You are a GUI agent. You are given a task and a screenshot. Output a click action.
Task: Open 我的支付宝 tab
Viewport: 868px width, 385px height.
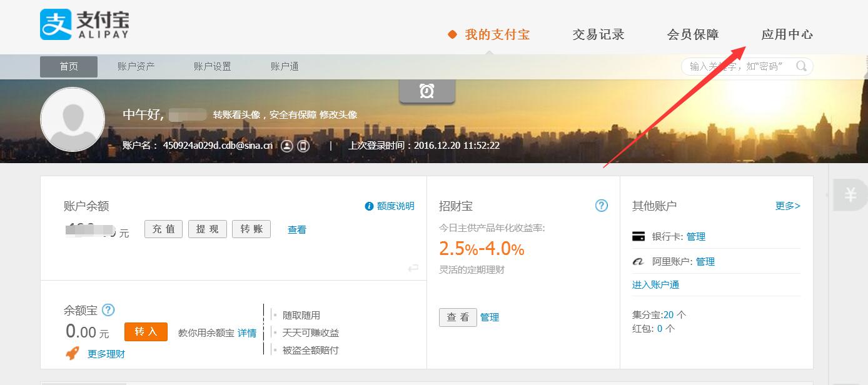(x=497, y=34)
